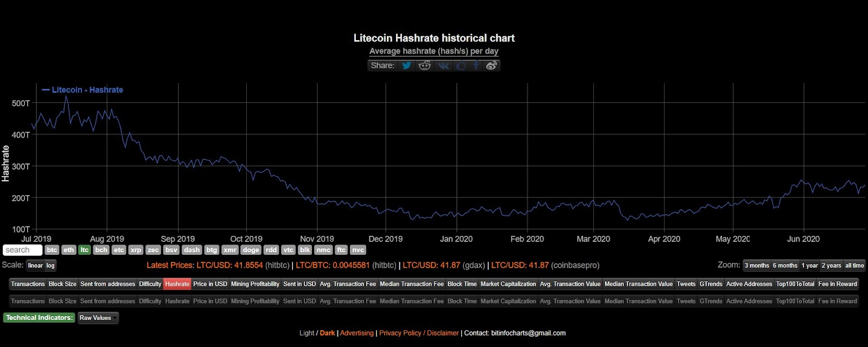The height and width of the screenshot is (347, 868).
Task: Open the bright-row Active Addresses tab
Action: tap(749, 284)
